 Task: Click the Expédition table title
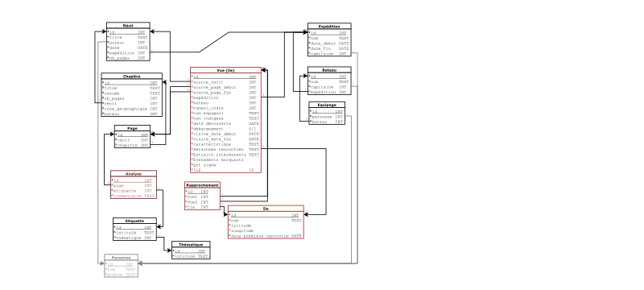(x=329, y=27)
